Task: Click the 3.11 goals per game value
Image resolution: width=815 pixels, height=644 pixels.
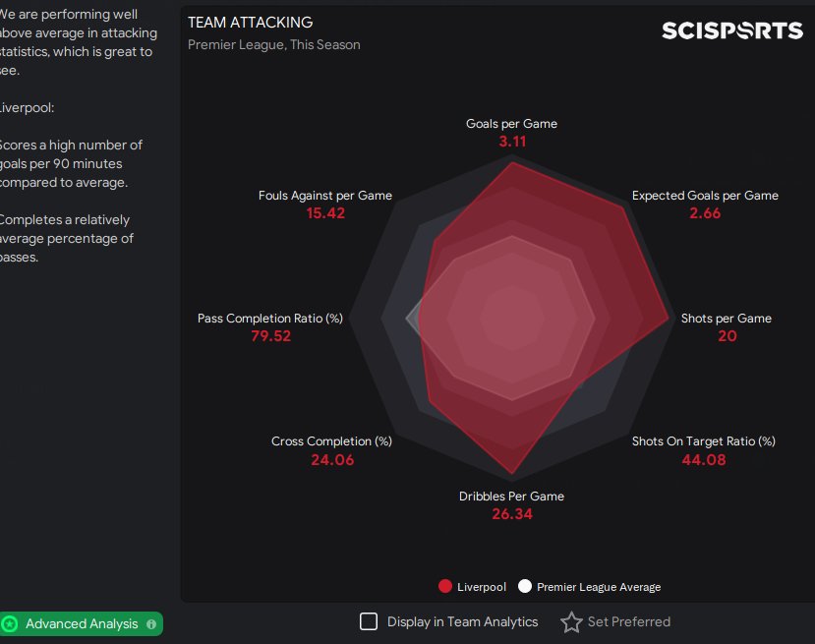Action: point(512,142)
